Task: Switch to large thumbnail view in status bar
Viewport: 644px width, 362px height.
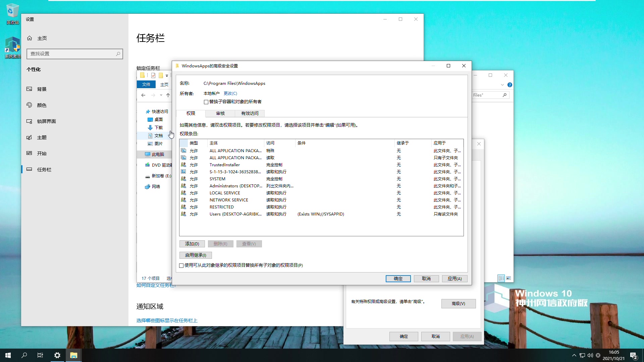Action: pos(508,278)
